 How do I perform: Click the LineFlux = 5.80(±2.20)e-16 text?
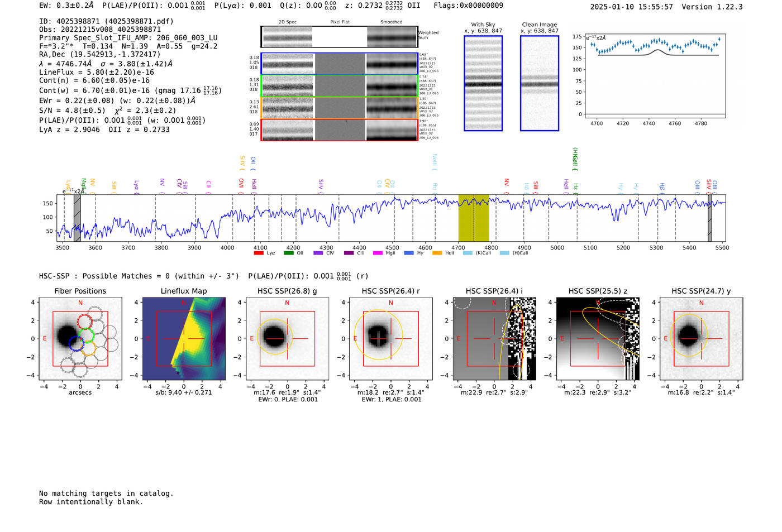[97, 73]
